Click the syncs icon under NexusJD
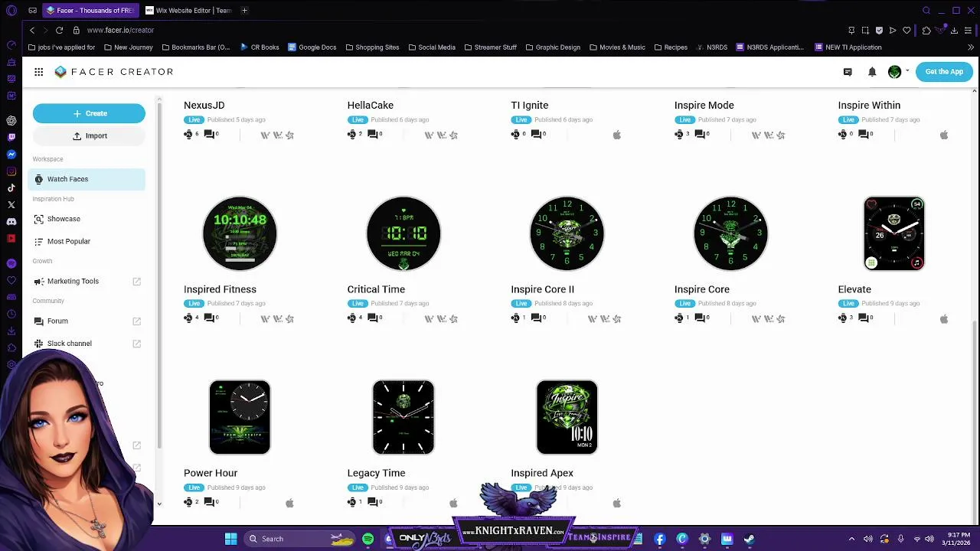 pos(188,135)
